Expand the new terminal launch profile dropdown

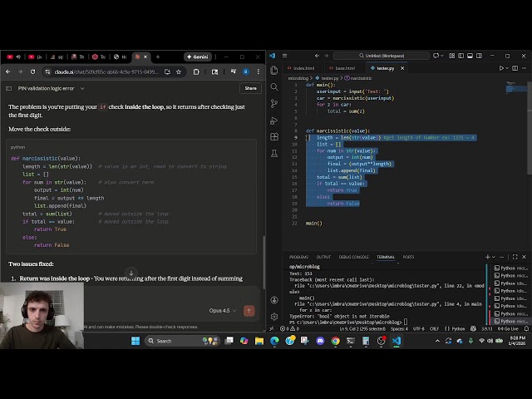tap(494, 257)
